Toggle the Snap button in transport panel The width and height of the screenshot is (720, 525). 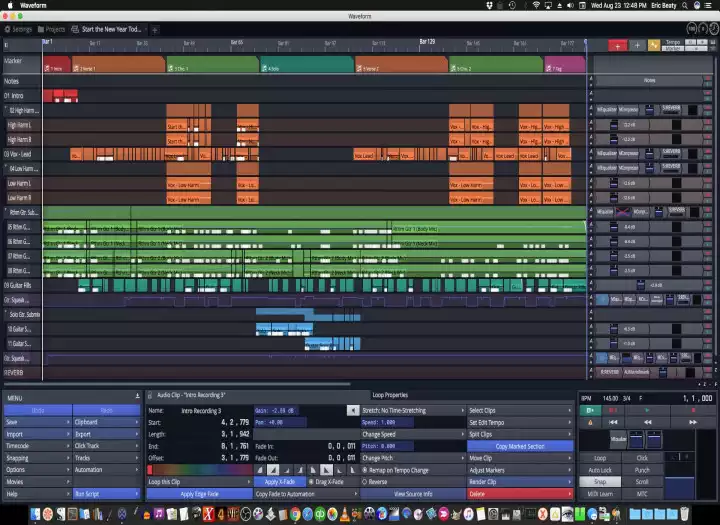click(x=599, y=482)
